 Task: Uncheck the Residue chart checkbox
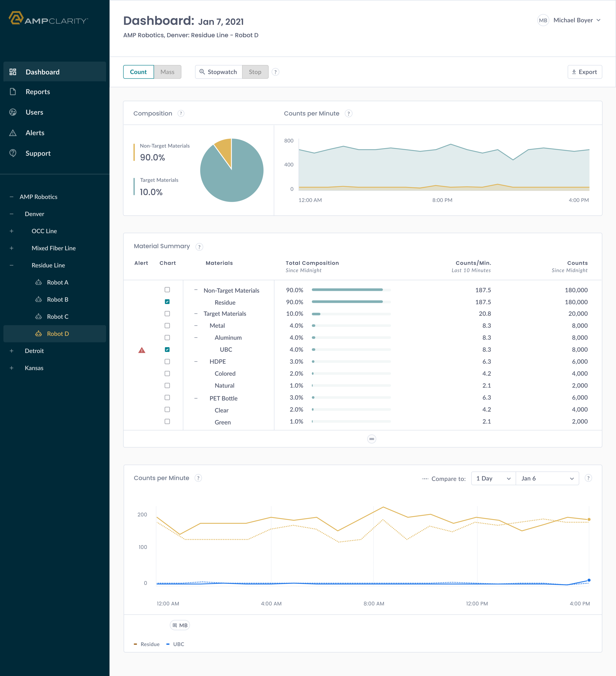coord(167,302)
